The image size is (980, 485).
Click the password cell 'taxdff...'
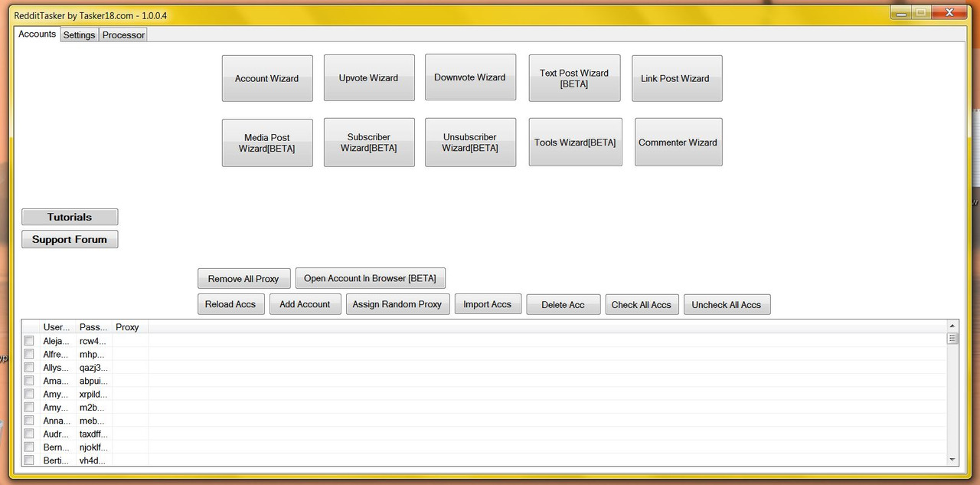tap(93, 434)
